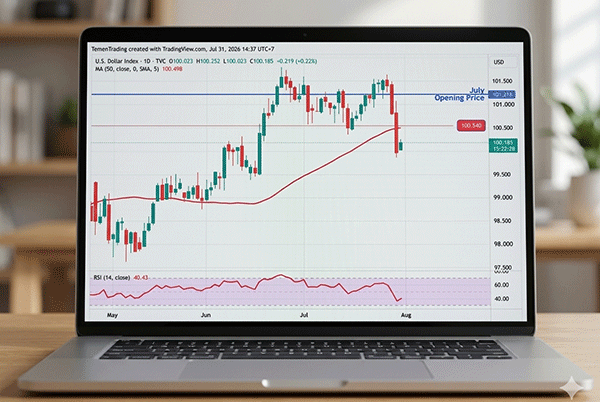Click the MA value 100.498 in legend

click(172, 69)
